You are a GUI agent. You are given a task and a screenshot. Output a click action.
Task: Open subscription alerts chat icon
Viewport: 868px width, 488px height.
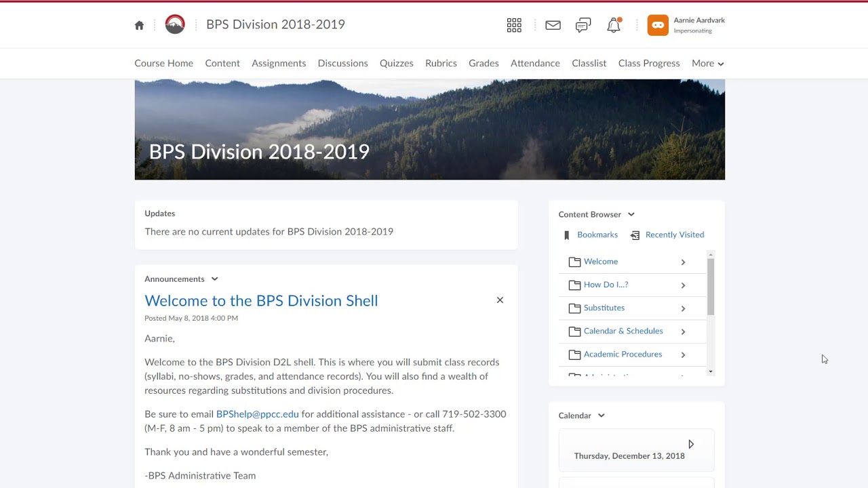[583, 25]
